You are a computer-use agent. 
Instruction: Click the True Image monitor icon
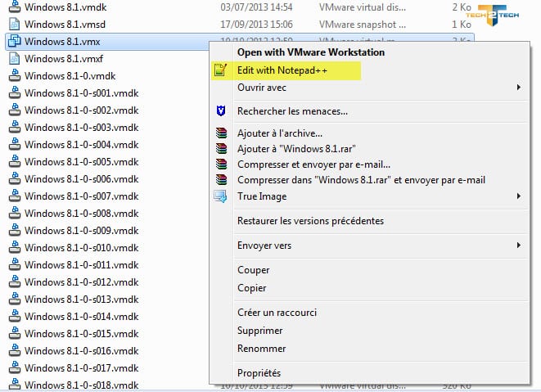220,196
